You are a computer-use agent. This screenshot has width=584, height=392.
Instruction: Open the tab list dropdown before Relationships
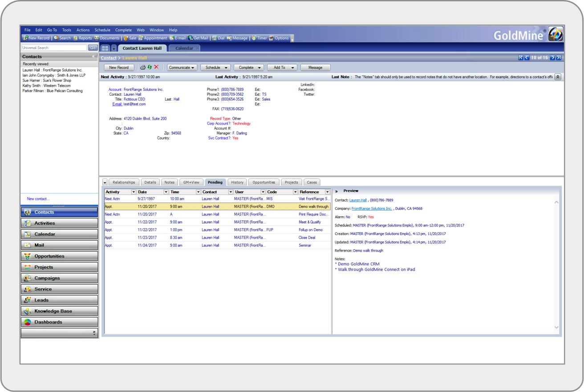click(105, 182)
